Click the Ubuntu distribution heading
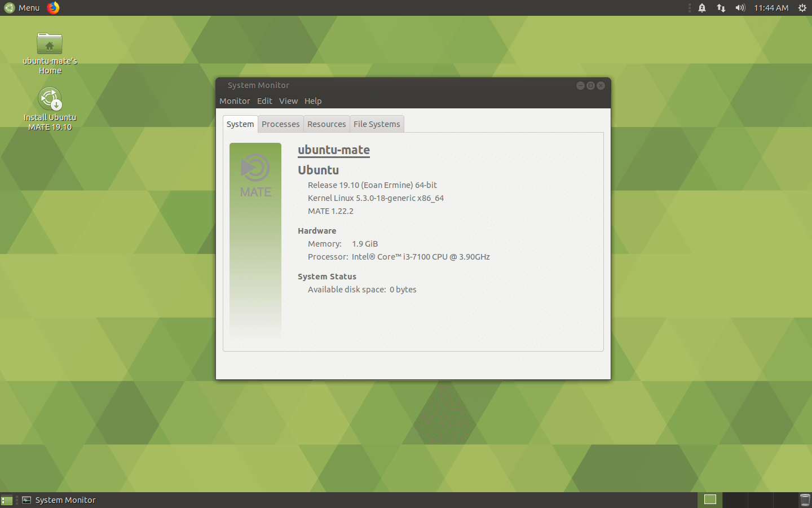This screenshot has height=508, width=812. click(x=318, y=170)
